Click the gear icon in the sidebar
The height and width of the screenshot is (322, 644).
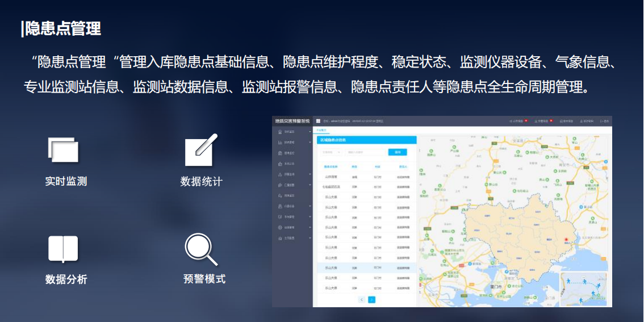[280, 228]
